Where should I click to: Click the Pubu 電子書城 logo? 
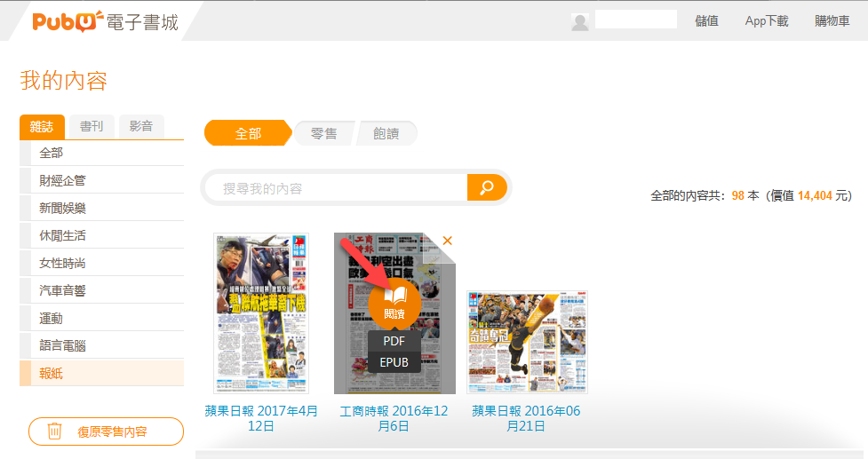coord(105,21)
